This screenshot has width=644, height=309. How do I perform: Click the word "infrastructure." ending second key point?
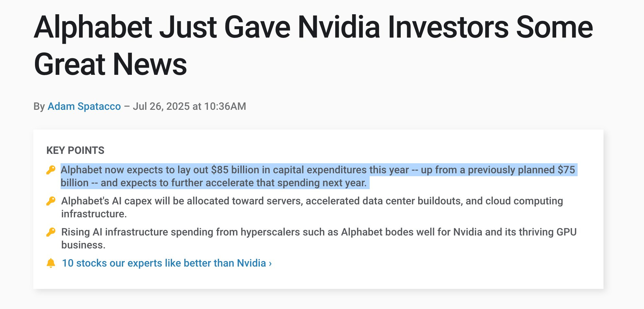[94, 214]
